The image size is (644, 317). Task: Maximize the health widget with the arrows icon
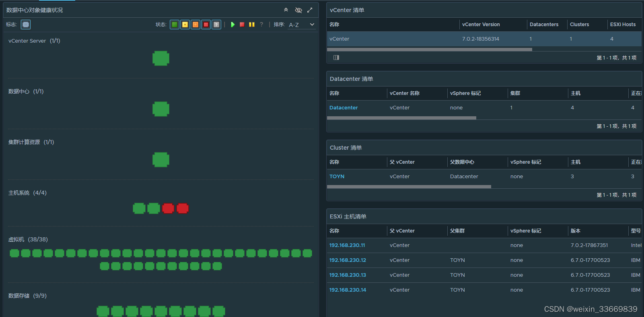[310, 10]
